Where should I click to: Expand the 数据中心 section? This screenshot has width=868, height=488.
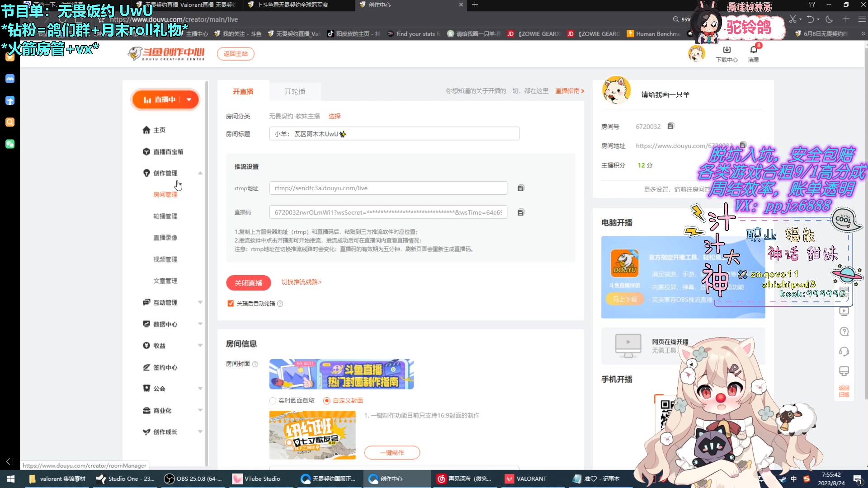(200, 324)
